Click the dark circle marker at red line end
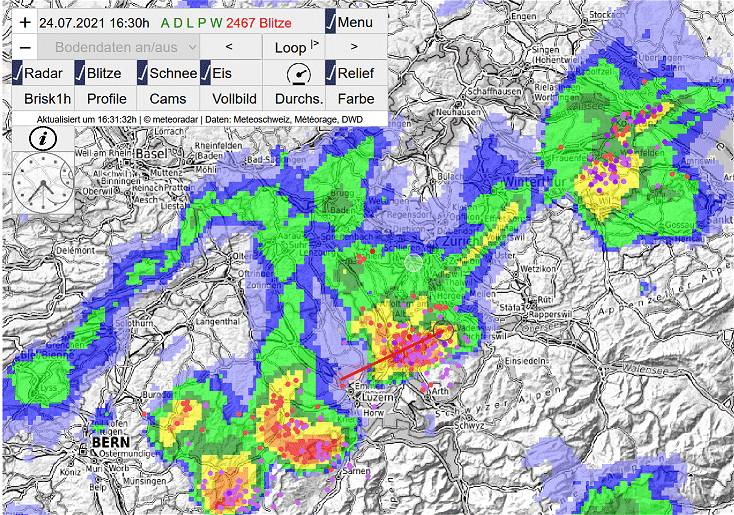This screenshot has width=734, height=515. (x=444, y=331)
